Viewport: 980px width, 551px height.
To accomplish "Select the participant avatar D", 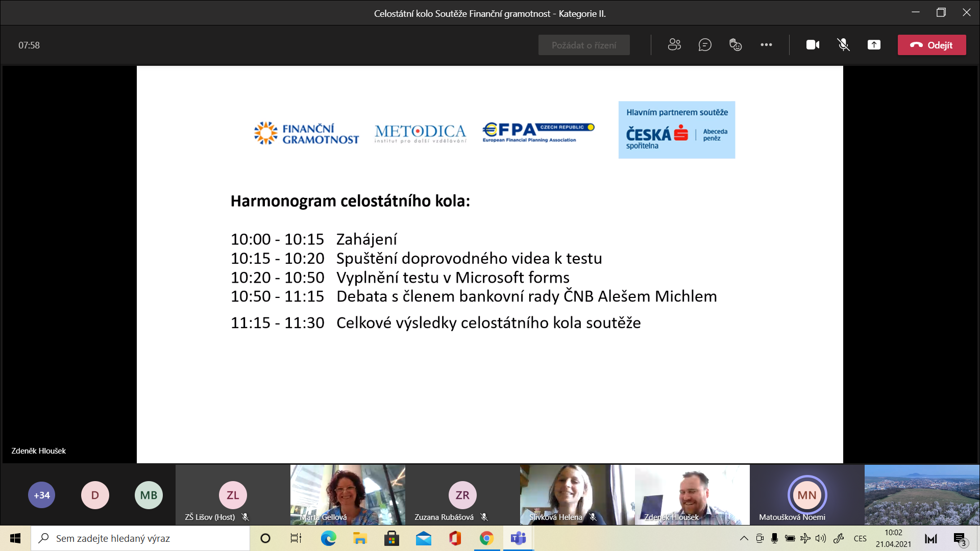I will [x=95, y=495].
